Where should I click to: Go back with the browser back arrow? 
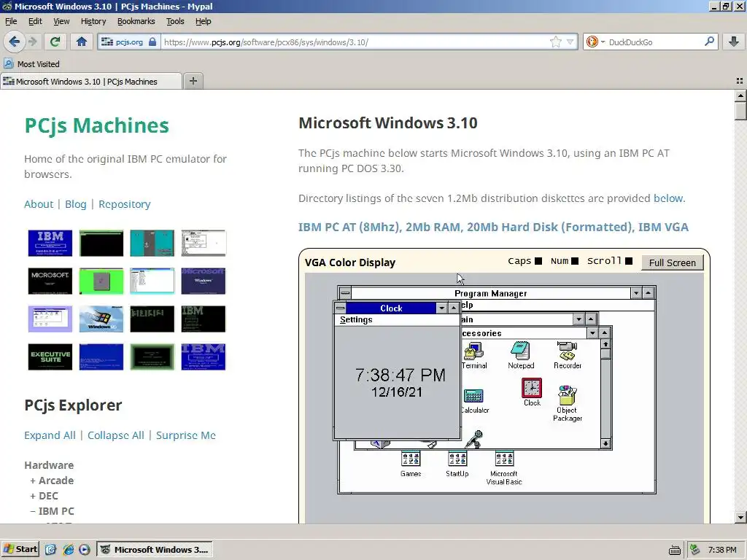pos(15,42)
